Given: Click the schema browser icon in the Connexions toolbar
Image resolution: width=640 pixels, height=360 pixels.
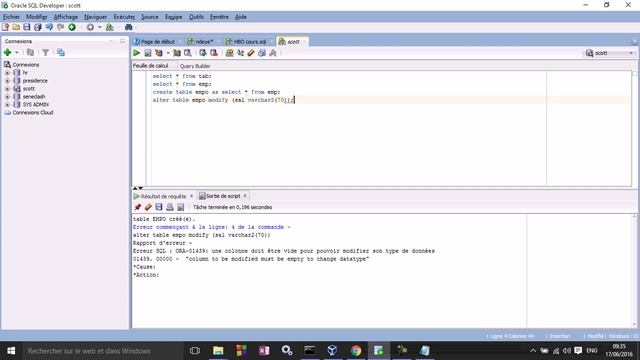Looking at the screenshot, I should pos(60,53).
